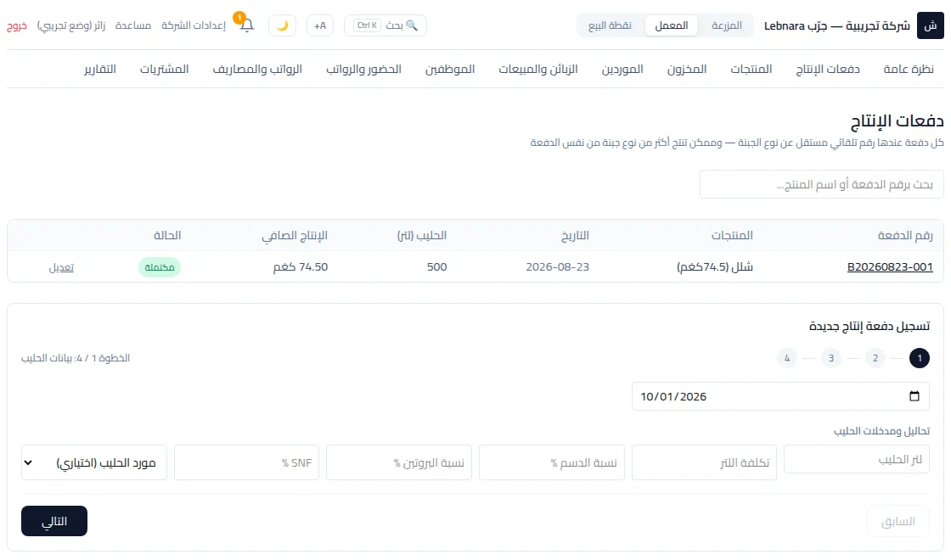Click التالي next button
951x560 pixels.
54,521
